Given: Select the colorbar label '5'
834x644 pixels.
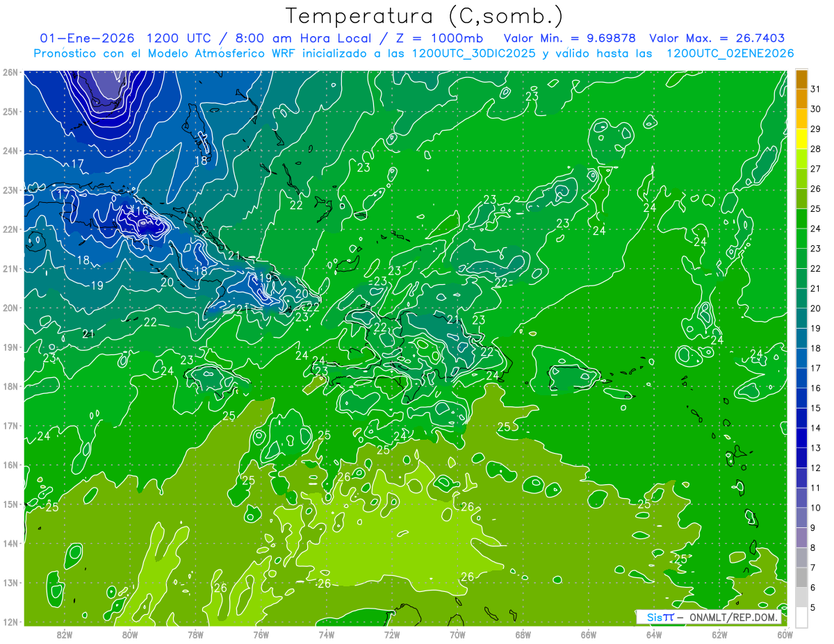Looking at the screenshot, I should [x=813, y=608].
